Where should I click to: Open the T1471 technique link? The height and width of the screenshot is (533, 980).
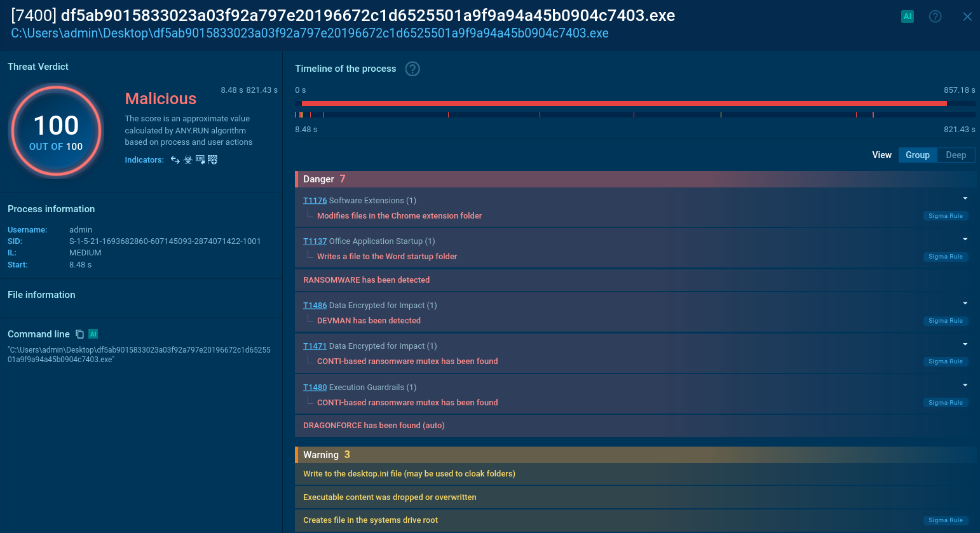click(315, 346)
